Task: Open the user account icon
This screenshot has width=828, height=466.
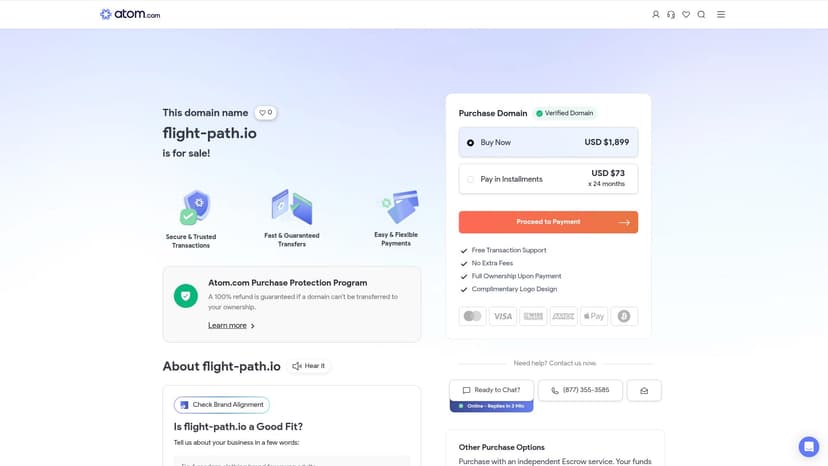Action: coord(656,14)
